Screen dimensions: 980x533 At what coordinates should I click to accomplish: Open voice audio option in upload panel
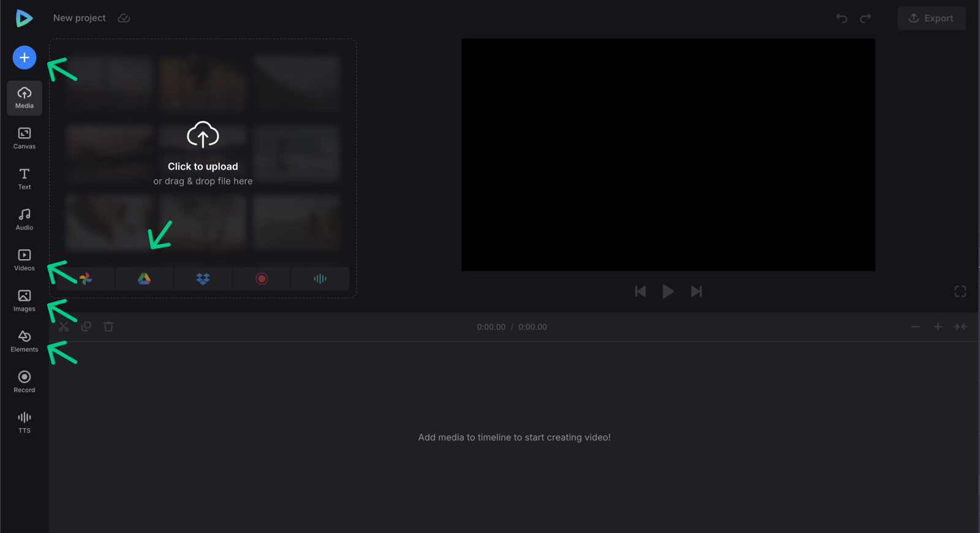pos(320,279)
